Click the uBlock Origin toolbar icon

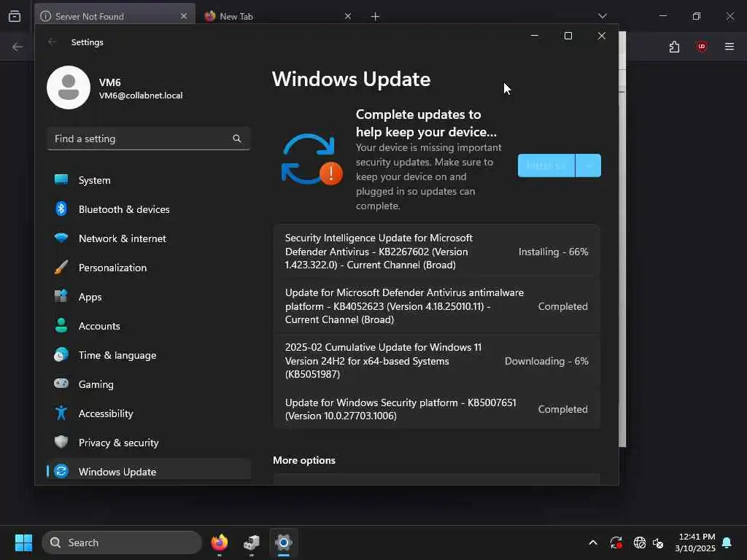[x=701, y=47]
